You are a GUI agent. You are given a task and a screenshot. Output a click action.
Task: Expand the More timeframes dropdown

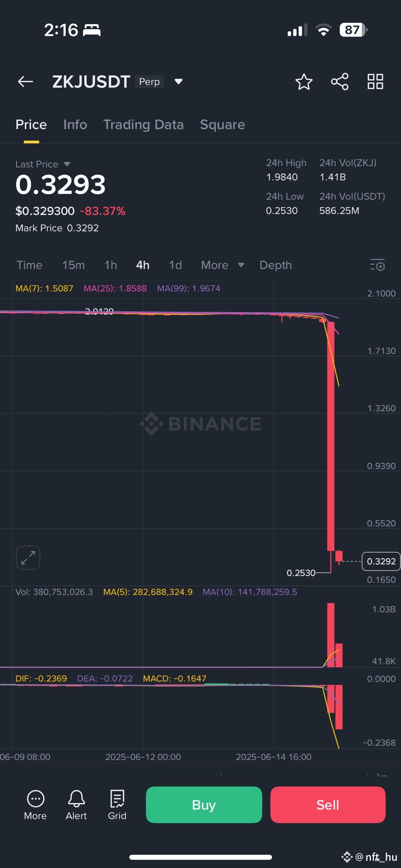coord(223,265)
